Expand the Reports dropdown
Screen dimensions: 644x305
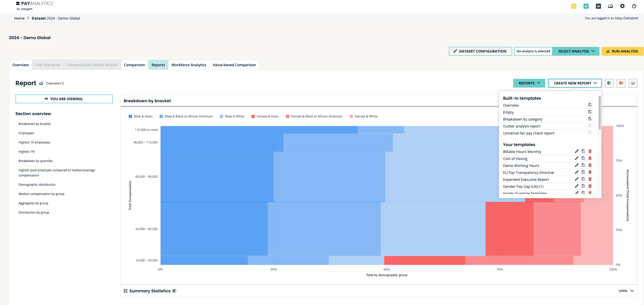coord(529,83)
